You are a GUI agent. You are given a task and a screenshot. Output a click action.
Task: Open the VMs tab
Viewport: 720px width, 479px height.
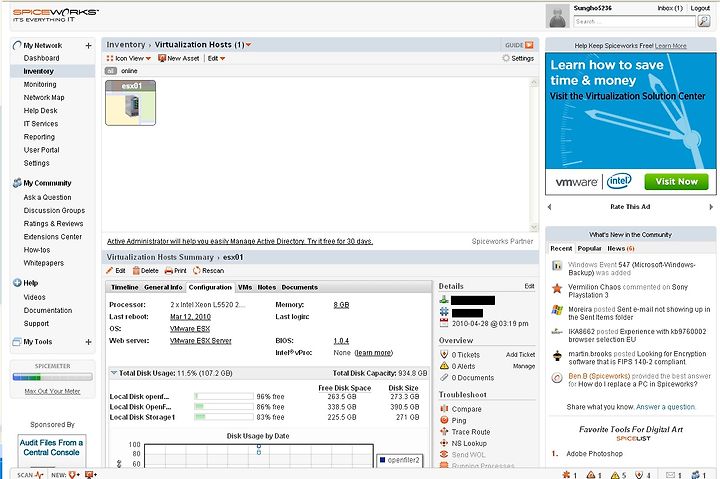point(245,287)
